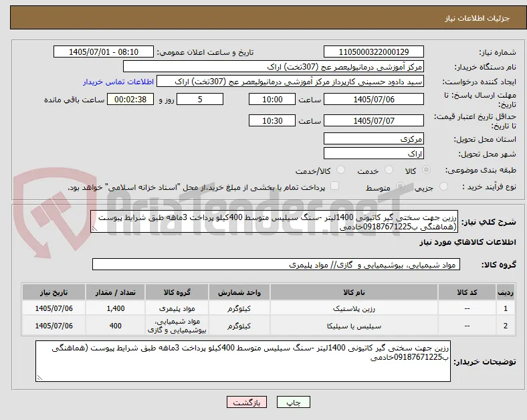Click the 1405/07/06 date in row 2
The width and height of the screenshot is (527, 420).
click(x=54, y=326)
